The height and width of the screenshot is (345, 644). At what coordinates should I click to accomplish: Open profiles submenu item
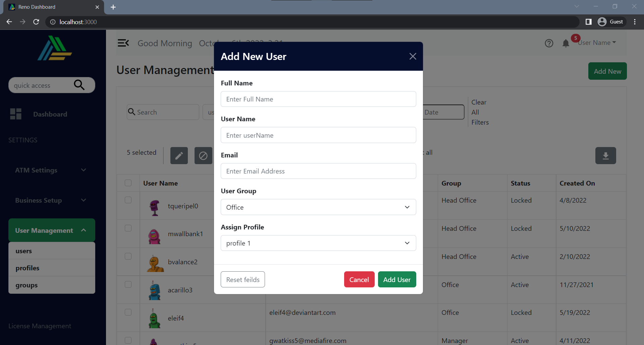coord(52,268)
